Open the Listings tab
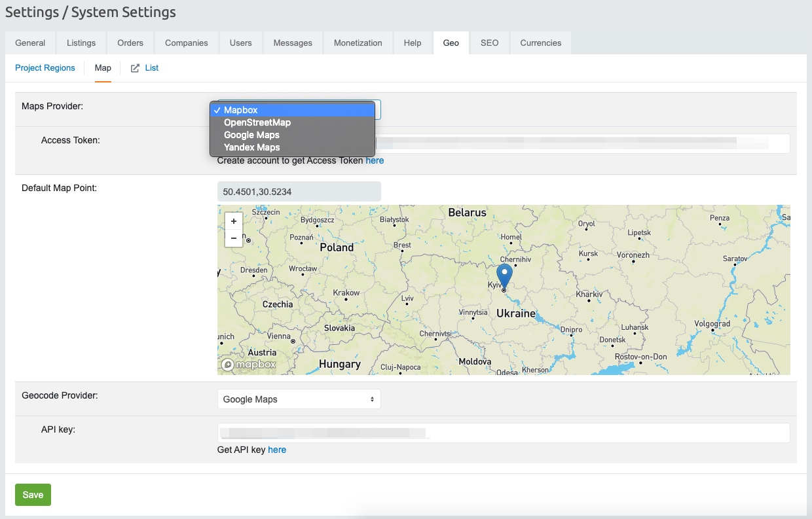 pos(81,43)
